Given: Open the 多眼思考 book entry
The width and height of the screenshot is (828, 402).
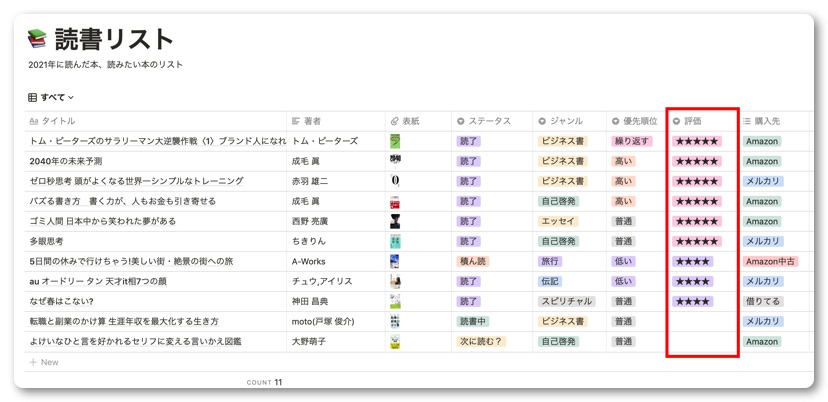Looking at the screenshot, I should [46, 241].
